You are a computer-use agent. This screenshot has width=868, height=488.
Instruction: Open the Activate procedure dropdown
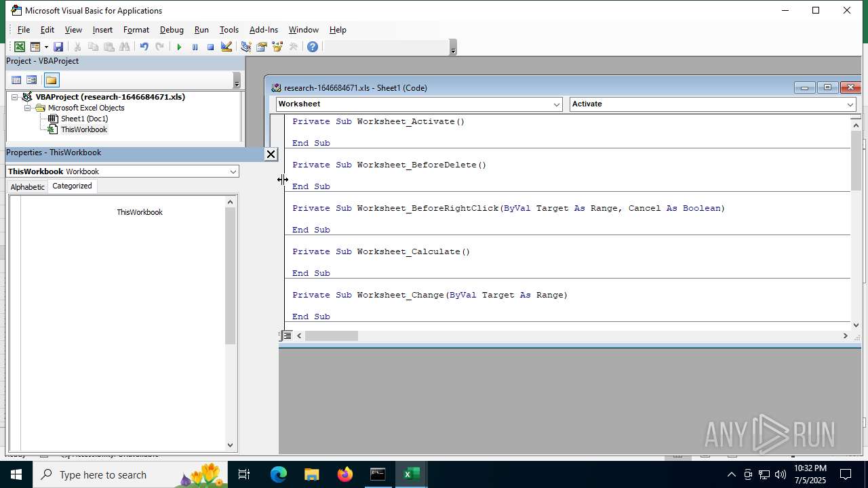pyautogui.click(x=850, y=104)
